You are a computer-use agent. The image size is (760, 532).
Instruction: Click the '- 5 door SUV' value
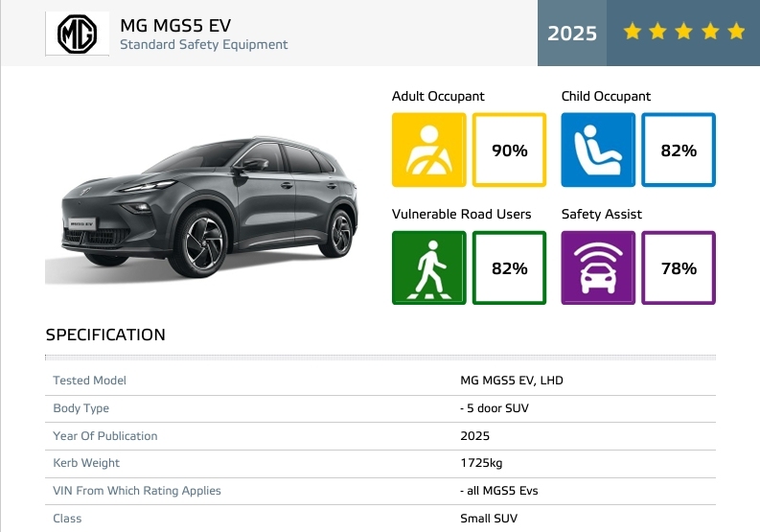[x=495, y=408]
